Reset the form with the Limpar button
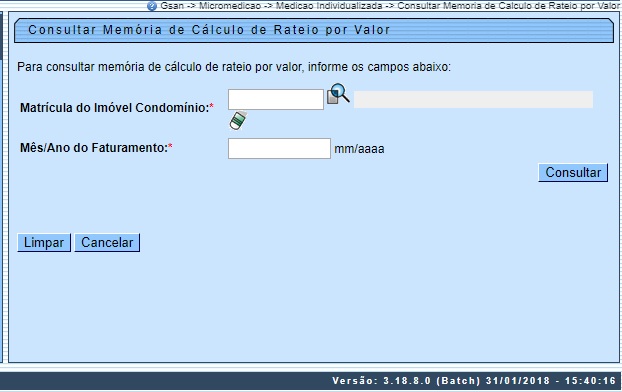 (x=44, y=242)
